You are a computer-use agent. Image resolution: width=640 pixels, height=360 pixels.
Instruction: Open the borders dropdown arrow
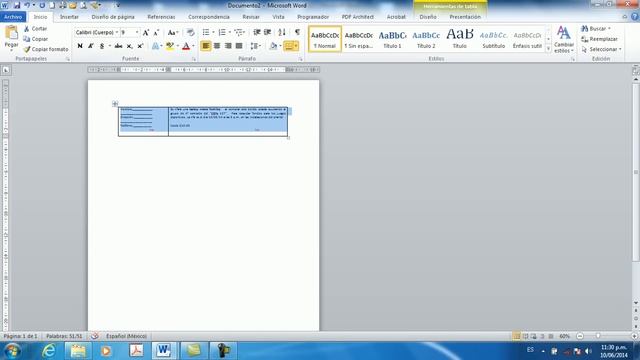pyautogui.click(x=296, y=46)
